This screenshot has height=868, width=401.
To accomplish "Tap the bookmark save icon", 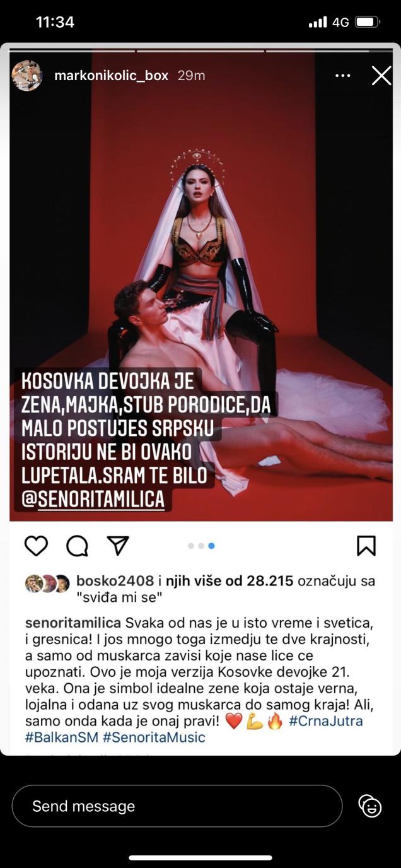I will point(366,546).
